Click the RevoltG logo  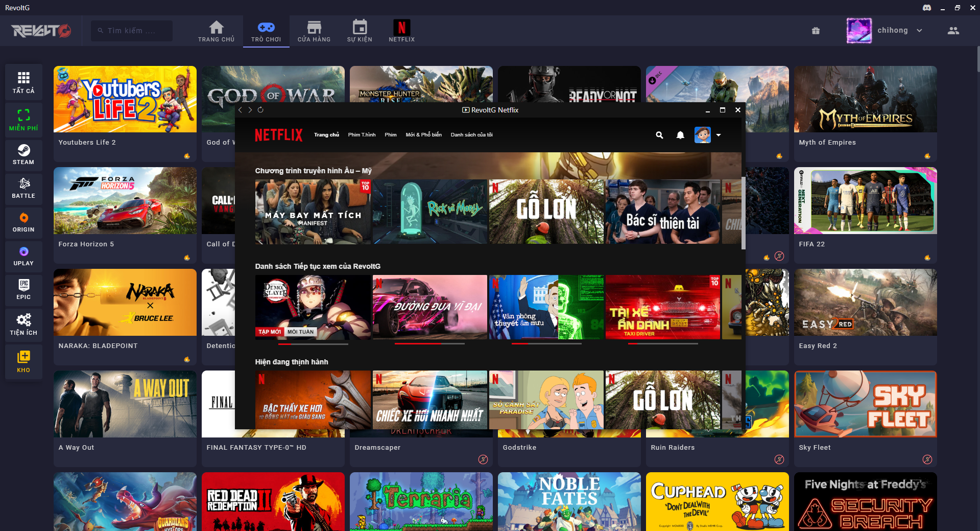[41, 31]
